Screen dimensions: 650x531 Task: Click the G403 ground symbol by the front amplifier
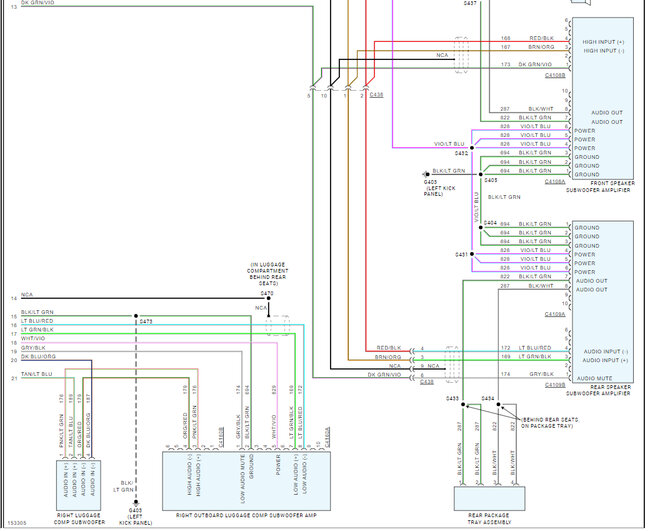(426, 175)
